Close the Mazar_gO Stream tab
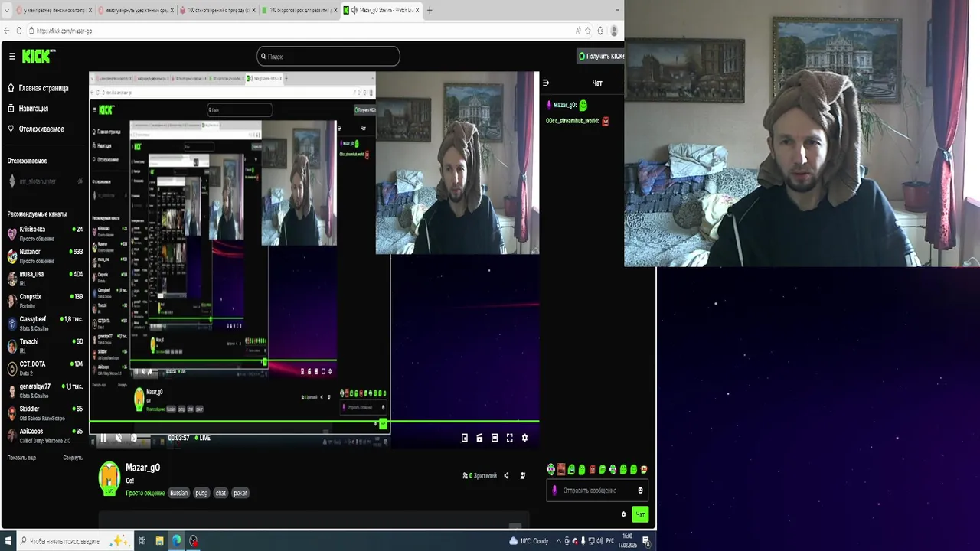This screenshot has width=980, height=551. point(416,10)
